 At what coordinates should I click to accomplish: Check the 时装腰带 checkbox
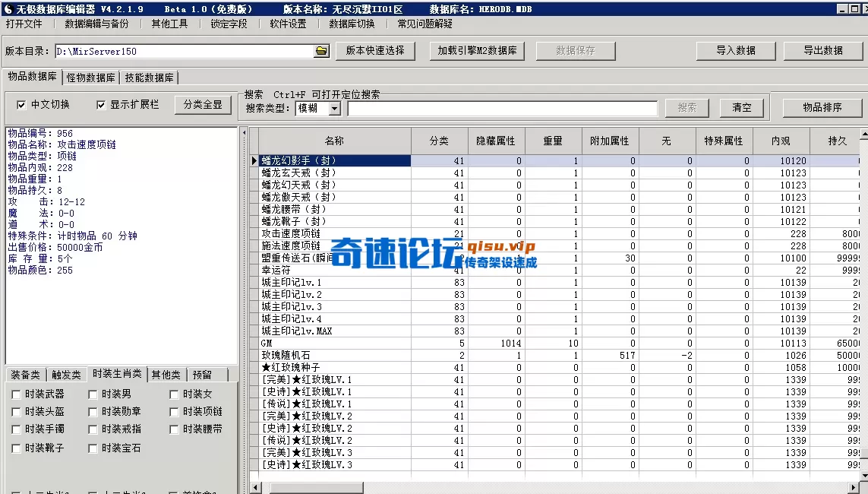click(x=174, y=429)
